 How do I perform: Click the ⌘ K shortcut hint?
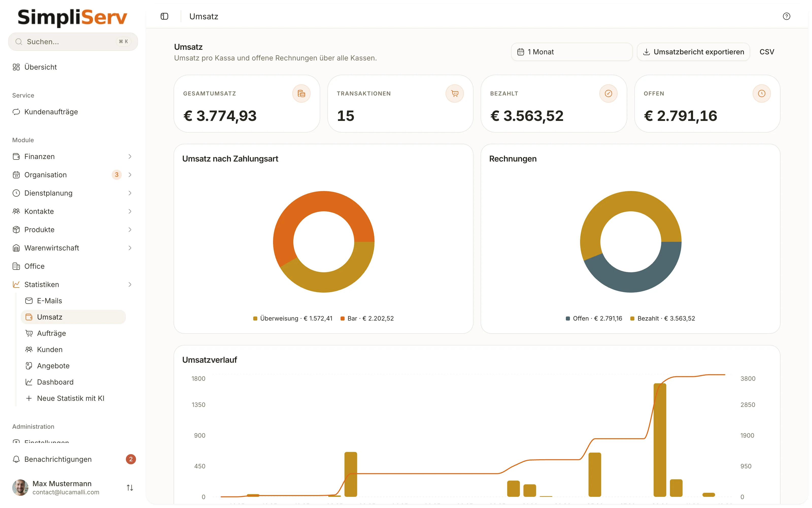point(123,42)
